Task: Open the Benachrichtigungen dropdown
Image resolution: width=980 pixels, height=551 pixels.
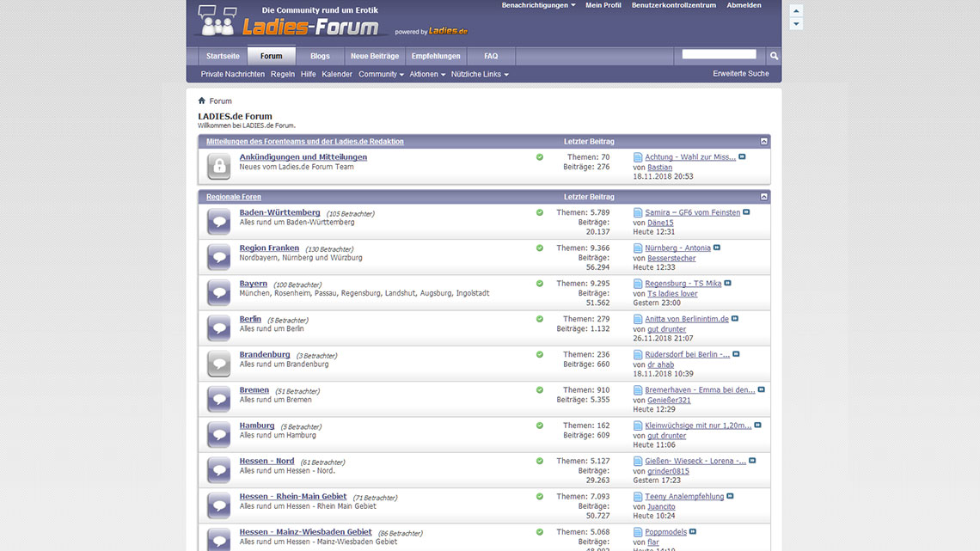Action: pos(538,5)
